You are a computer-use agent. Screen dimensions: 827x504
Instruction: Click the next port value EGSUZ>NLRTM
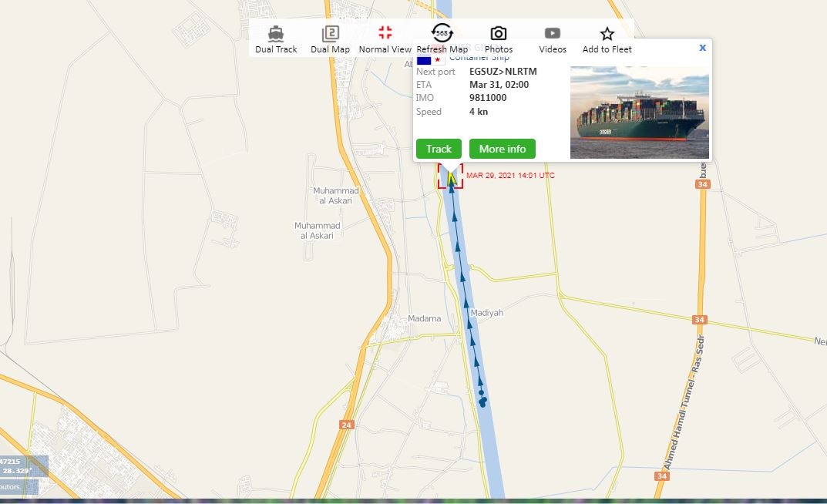[x=503, y=71]
